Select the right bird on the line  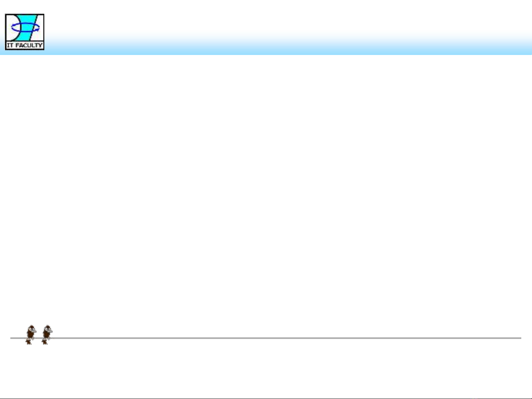pyautogui.click(x=47, y=335)
